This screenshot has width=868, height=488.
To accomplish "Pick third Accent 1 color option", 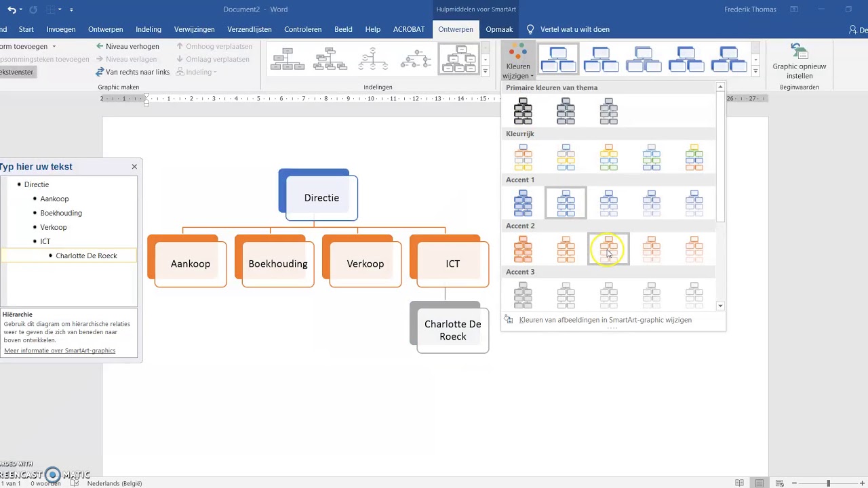I will (608, 203).
